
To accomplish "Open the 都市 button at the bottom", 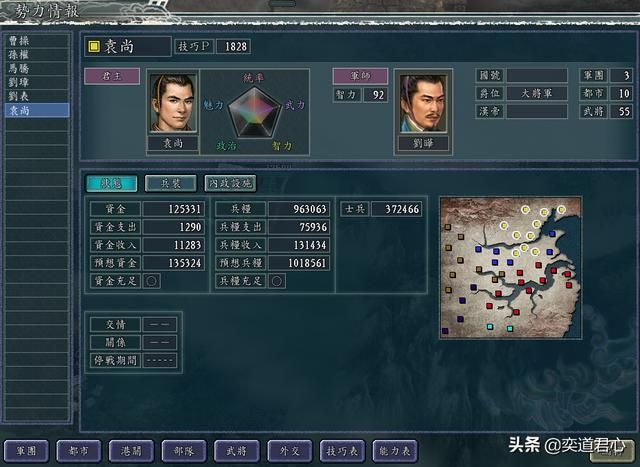I will click(79, 451).
